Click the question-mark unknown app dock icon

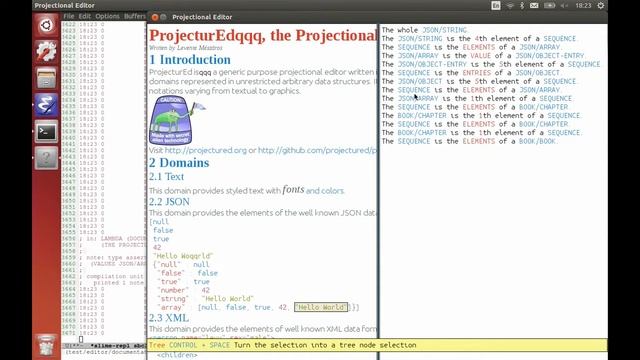tap(46, 158)
